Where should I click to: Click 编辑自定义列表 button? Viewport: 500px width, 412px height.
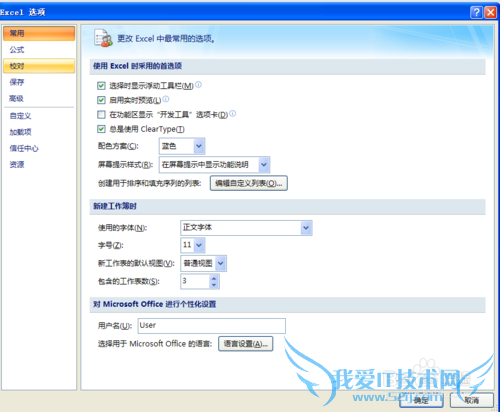(249, 183)
